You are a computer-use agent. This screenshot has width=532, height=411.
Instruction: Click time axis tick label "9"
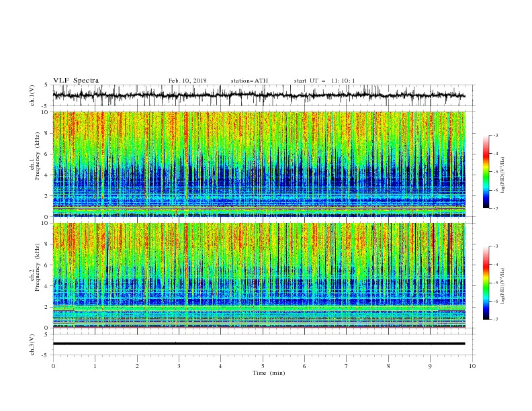pos(430,366)
